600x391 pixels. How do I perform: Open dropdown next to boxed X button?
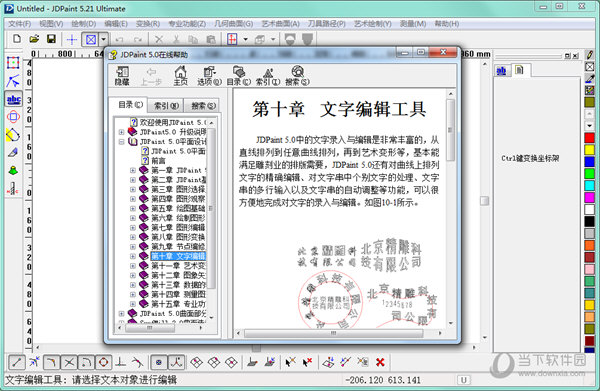(104, 39)
